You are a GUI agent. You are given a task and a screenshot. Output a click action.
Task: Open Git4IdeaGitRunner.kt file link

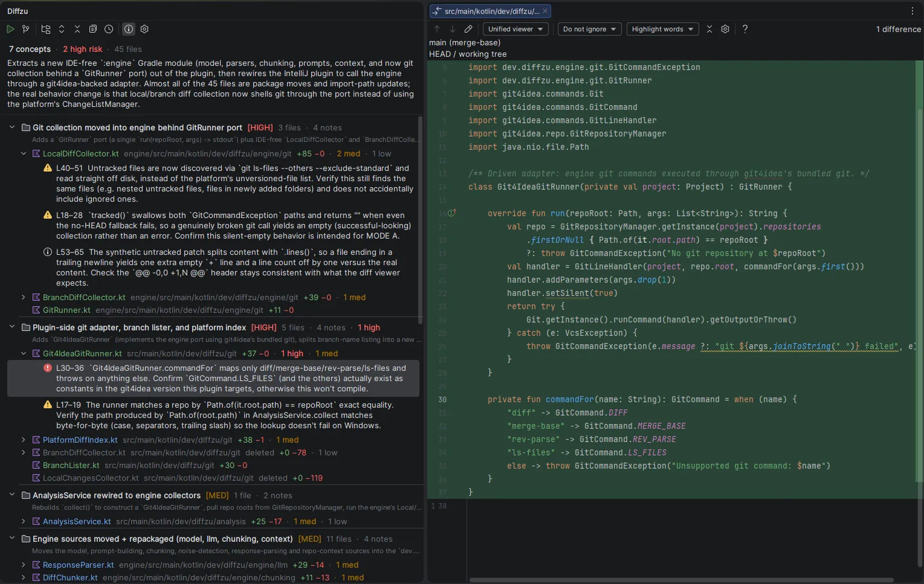(x=82, y=353)
